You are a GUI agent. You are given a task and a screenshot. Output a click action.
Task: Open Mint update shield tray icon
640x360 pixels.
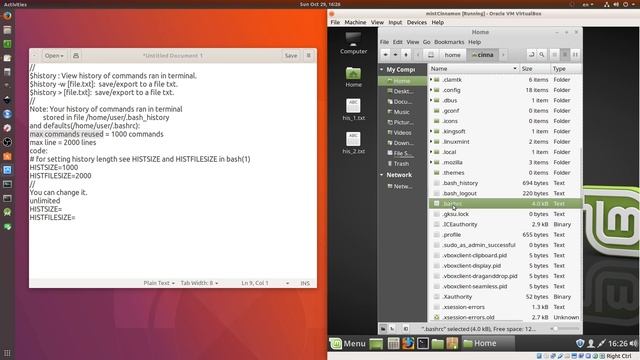pos(580,344)
